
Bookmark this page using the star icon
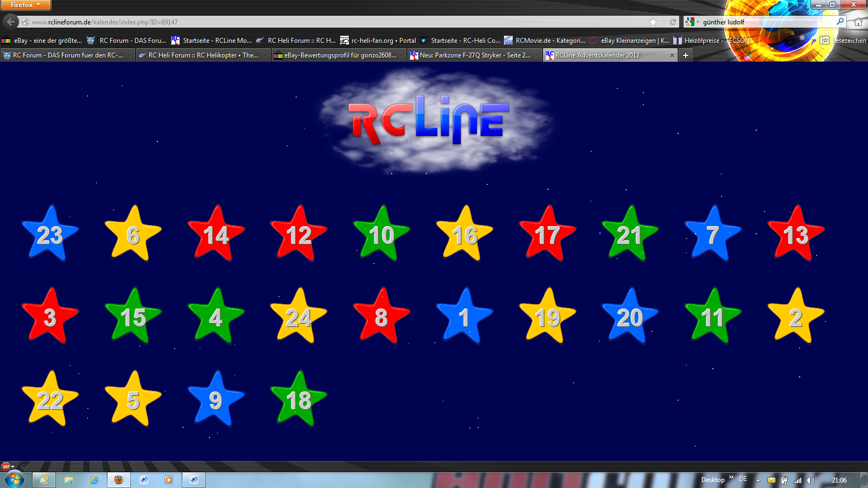point(653,22)
